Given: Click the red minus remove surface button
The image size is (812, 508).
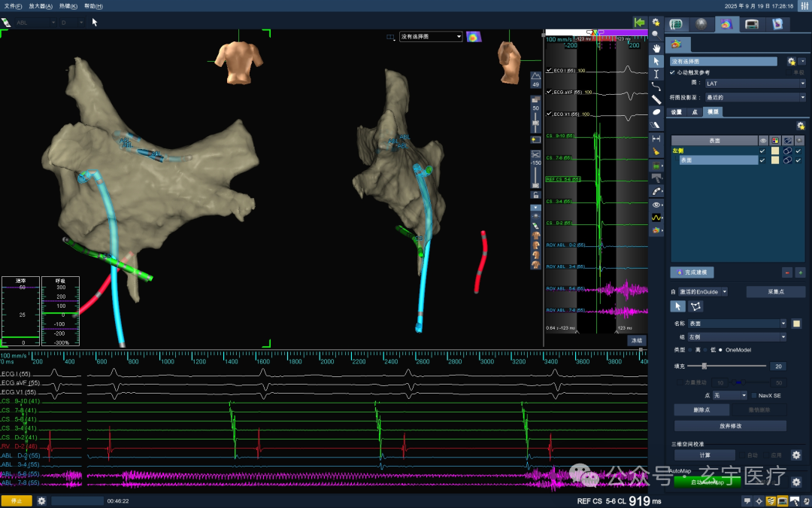Looking at the screenshot, I should coord(786,272).
